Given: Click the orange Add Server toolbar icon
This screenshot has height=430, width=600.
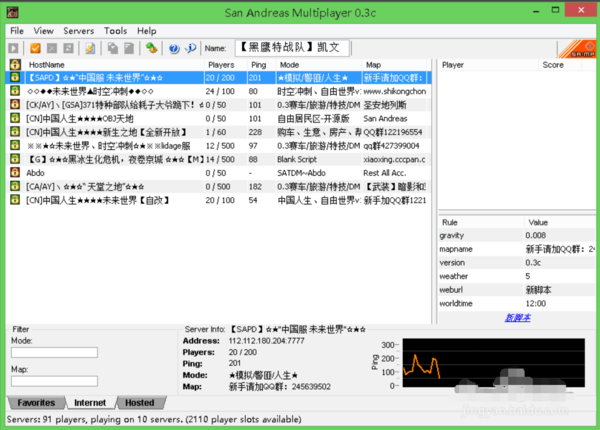Looking at the screenshot, I should point(35,48).
